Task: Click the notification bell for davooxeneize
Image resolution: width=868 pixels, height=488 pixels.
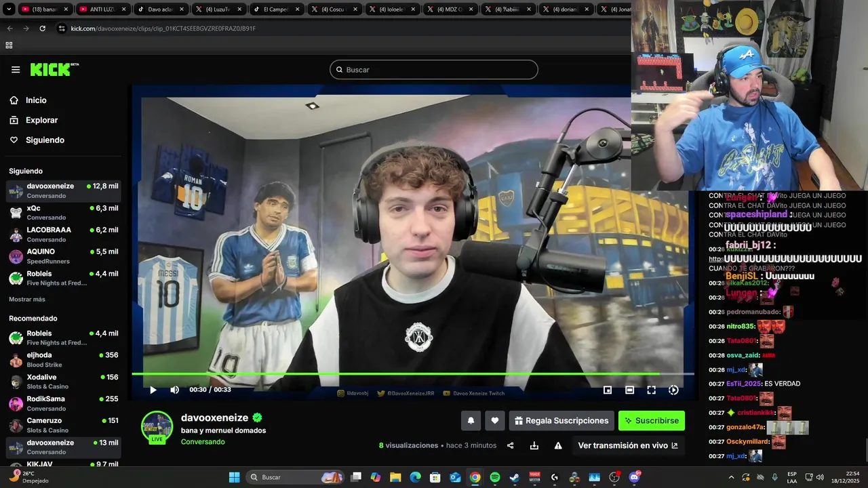Action: pos(471,421)
